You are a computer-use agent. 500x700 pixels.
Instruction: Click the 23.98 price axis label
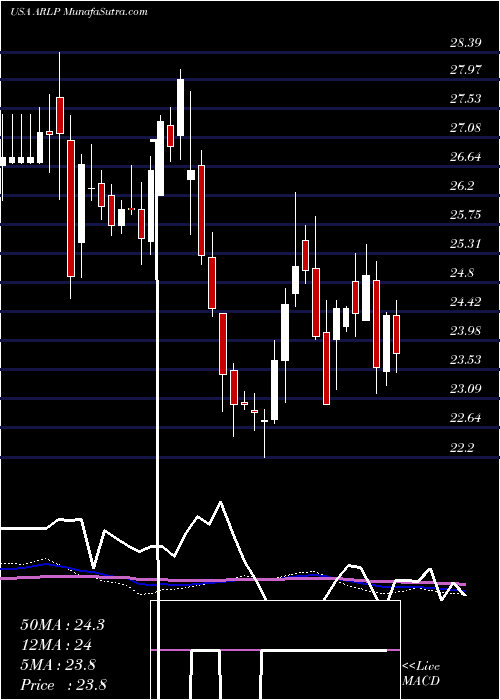click(466, 331)
